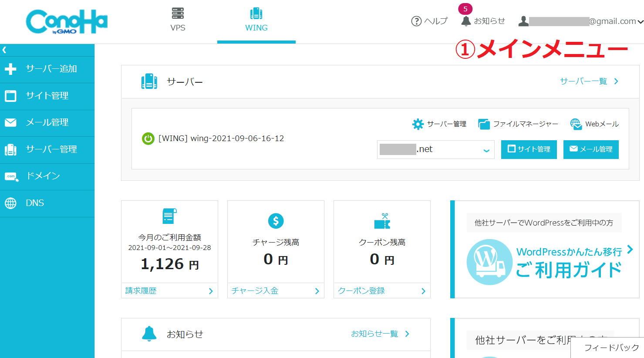The image size is (644, 358).
Task: Open メール管理 in the sidebar
Action: (47, 123)
